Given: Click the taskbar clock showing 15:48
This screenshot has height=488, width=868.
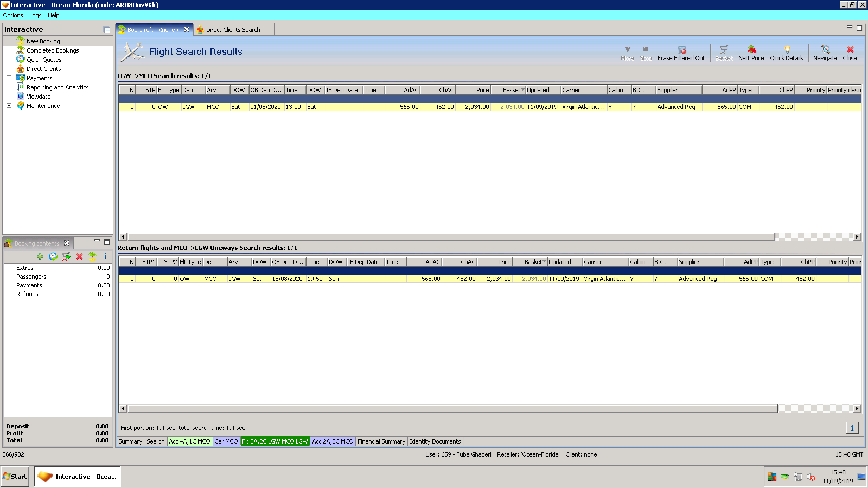Looking at the screenshot, I should coord(838,473).
